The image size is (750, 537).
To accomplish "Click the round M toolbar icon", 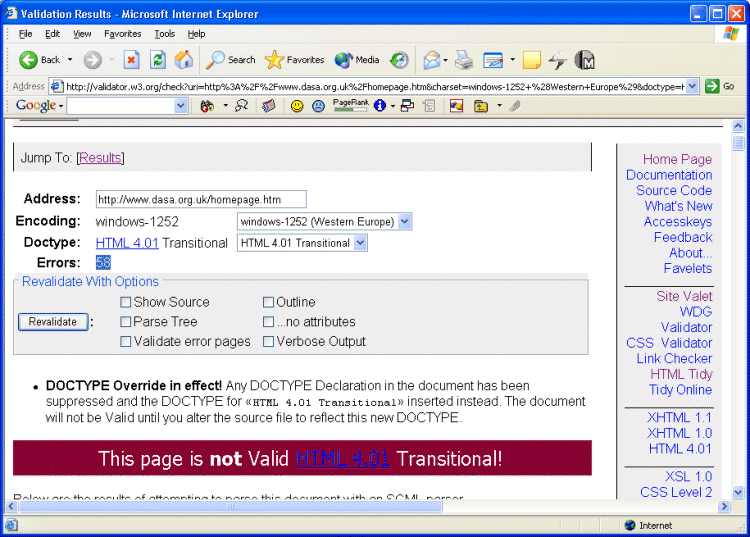I will pos(584,60).
